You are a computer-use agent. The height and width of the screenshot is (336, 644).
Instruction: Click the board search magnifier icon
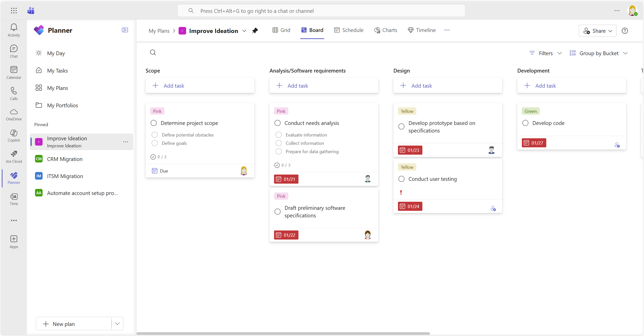click(x=153, y=53)
